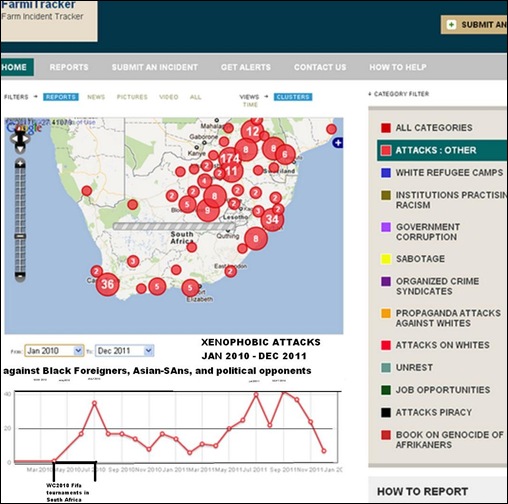Filter by Propaganda Attacks Against Whites
508x504 pixels.
pos(441,318)
